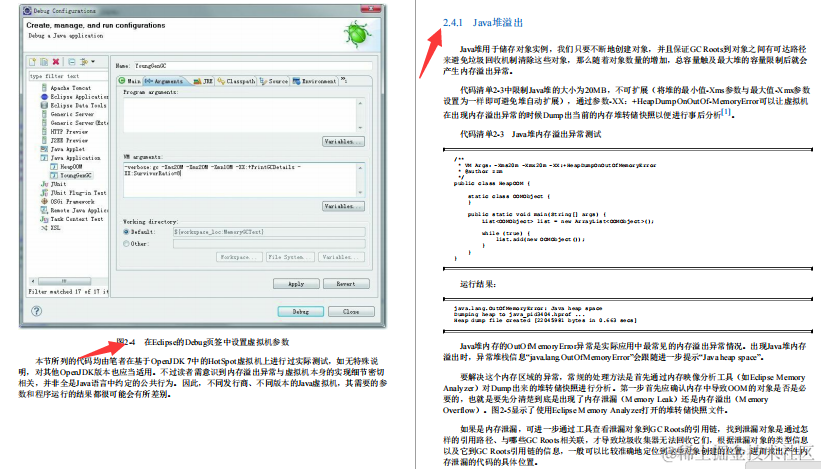The image size is (821, 469).
Task: Switch to the JRE tab
Action: (203, 81)
